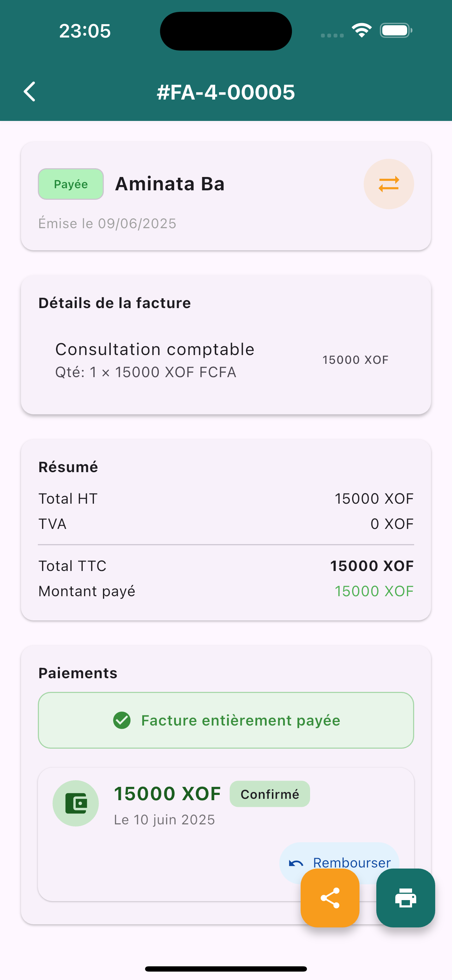Tap the Le 10 juin 2025 date
Viewport: 452px width, 980px height.
(164, 819)
